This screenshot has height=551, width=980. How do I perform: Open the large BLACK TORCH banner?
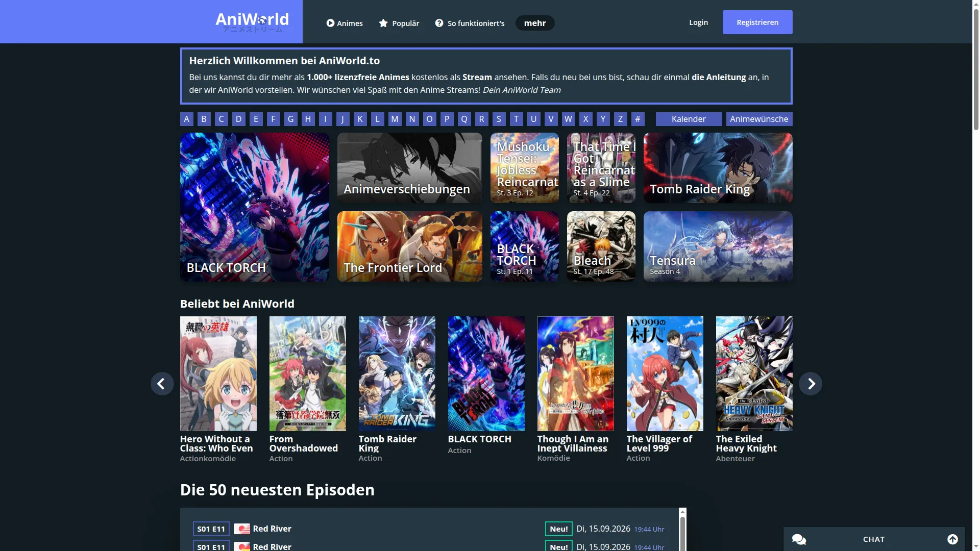point(255,207)
